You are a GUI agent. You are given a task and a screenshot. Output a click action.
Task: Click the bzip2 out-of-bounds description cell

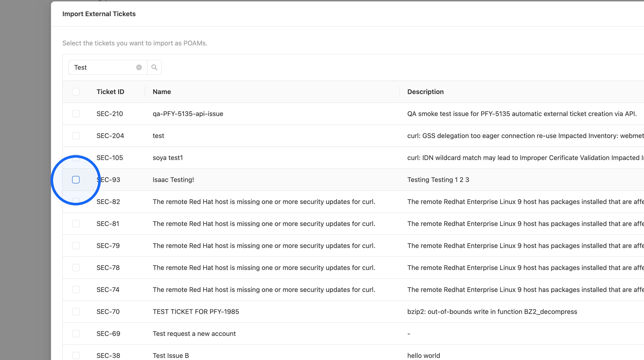point(492,312)
